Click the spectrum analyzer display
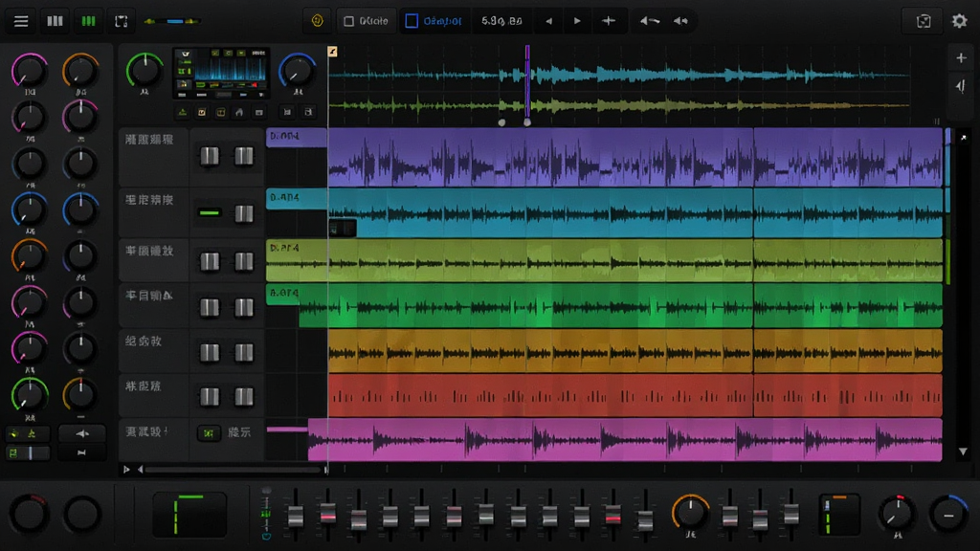The image size is (980, 551). [x=222, y=73]
